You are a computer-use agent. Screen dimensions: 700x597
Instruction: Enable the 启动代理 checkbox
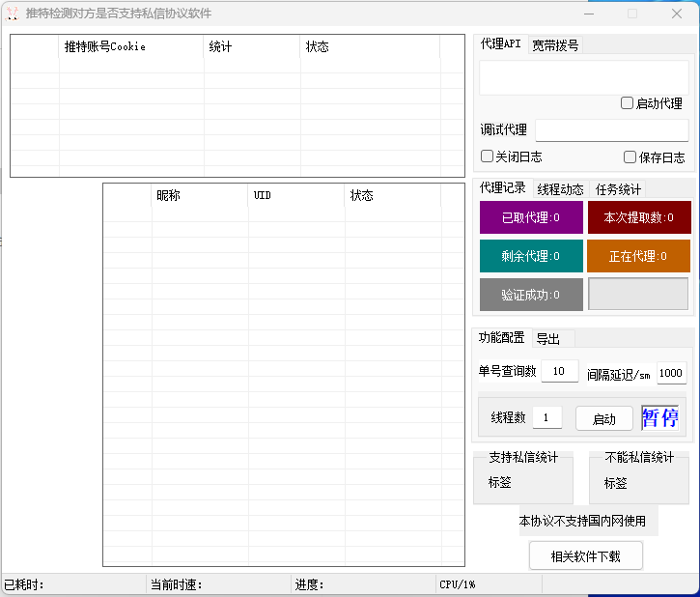pyautogui.click(x=628, y=103)
